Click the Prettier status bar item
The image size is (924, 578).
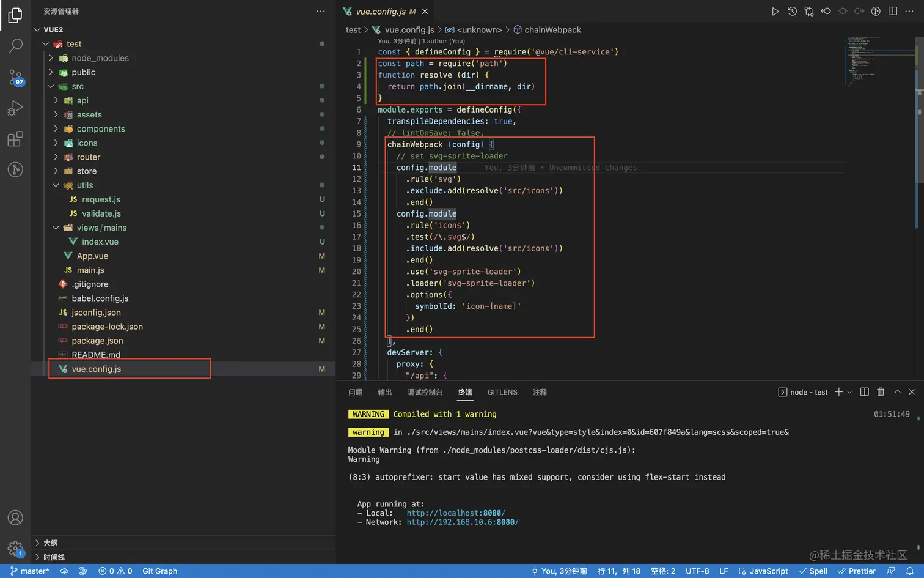point(857,571)
